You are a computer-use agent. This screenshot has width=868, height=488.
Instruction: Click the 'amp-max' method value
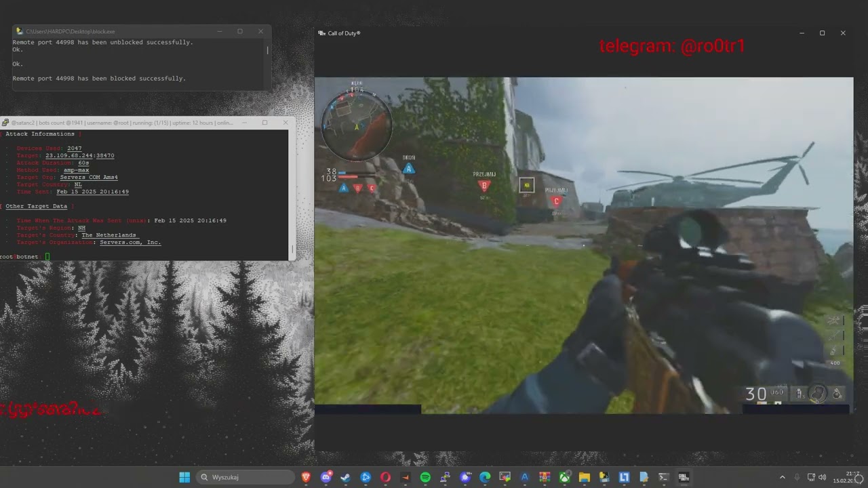pyautogui.click(x=76, y=170)
